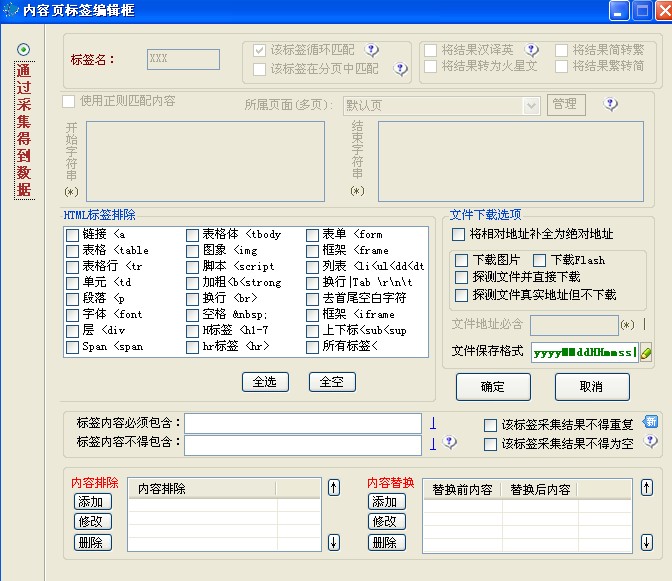Image resolution: width=672 pixels, height=581 pixels.
Task: Move 内容排除 list item down with arrow
Action: click(334, 542)
